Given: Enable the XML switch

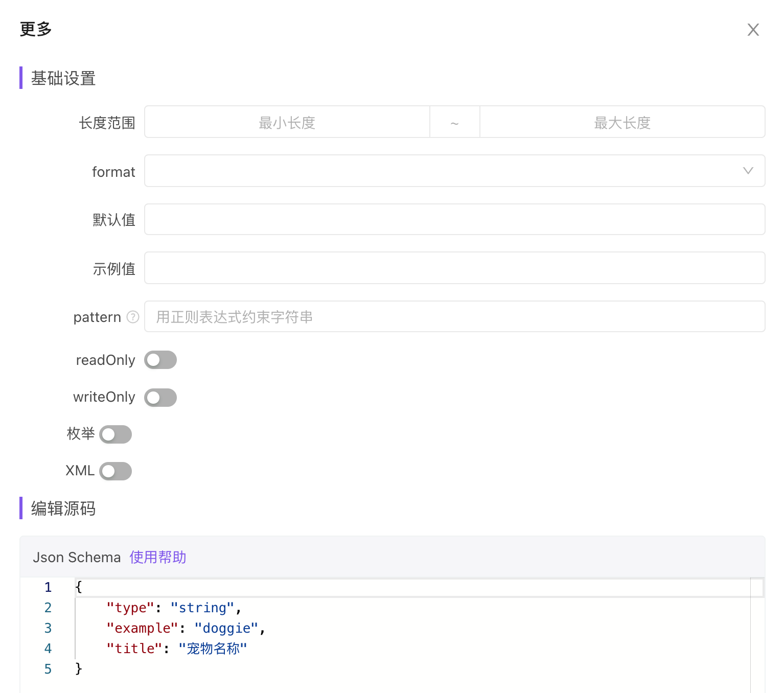Looking at the screenshot, I should coord(116,471).
